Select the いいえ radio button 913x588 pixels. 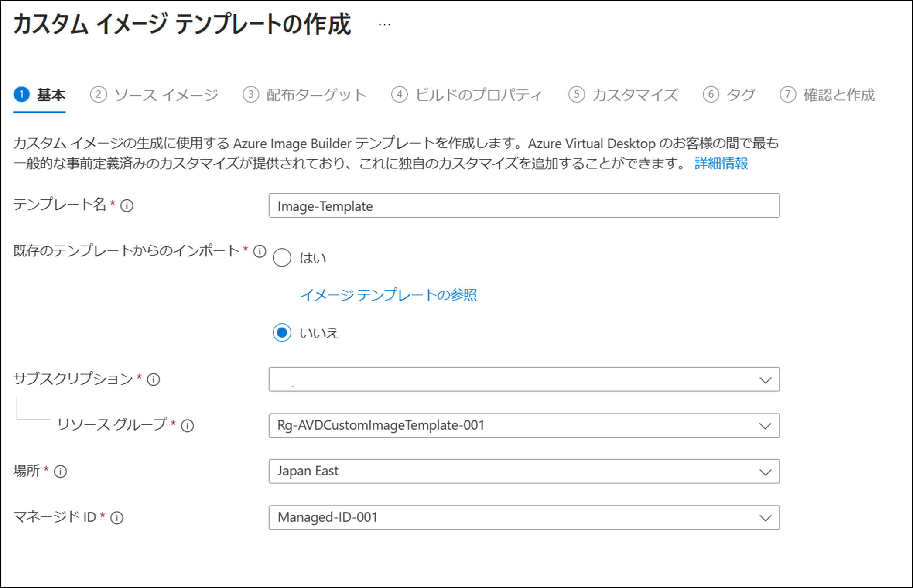(282, 333)
